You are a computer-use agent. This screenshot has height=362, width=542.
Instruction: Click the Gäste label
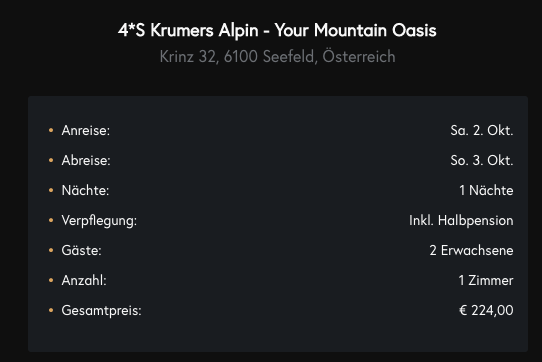(x=82, y=250)
